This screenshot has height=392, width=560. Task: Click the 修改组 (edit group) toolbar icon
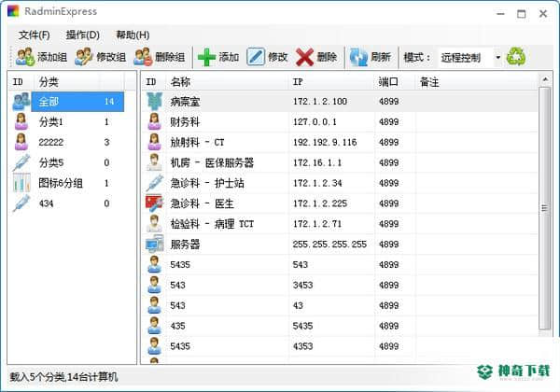click(84, 57)
